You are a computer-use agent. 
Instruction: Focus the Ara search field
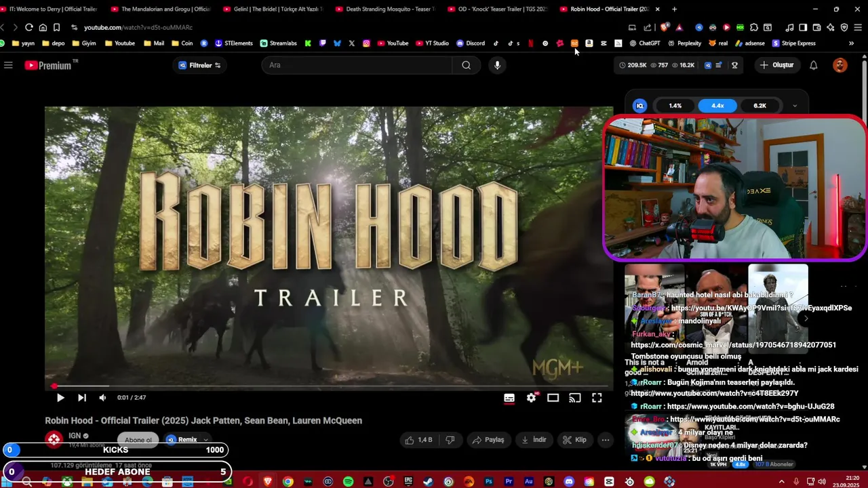point(357,65)
